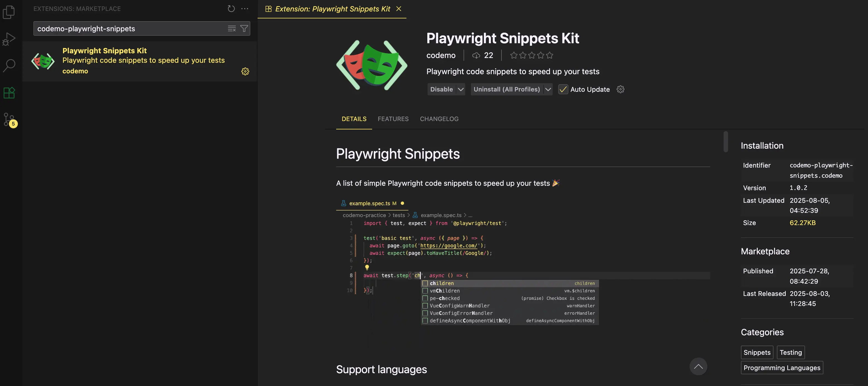The width and height of the screenshot is (868, 386).
Task: Click the Playwright Snippets Kit main title
Action: [x=502, y=38]
